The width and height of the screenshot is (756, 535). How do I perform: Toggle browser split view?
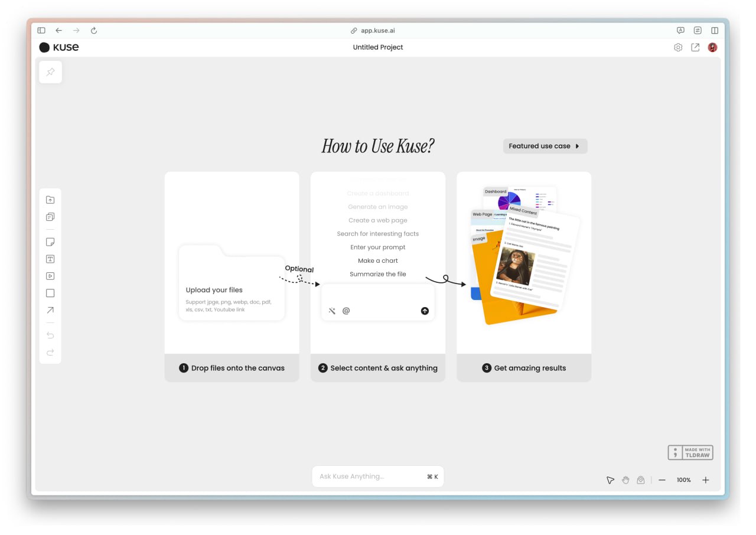pyautogui.click(x=715, y=31)
